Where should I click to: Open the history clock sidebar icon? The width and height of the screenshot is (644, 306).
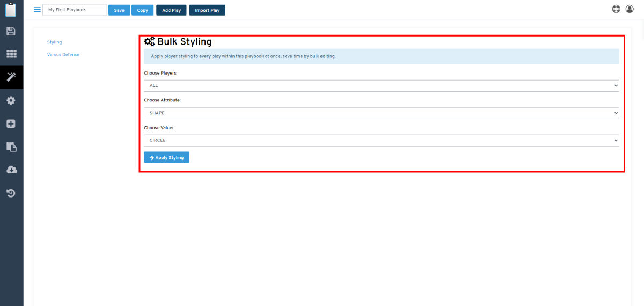coord(11,193)
